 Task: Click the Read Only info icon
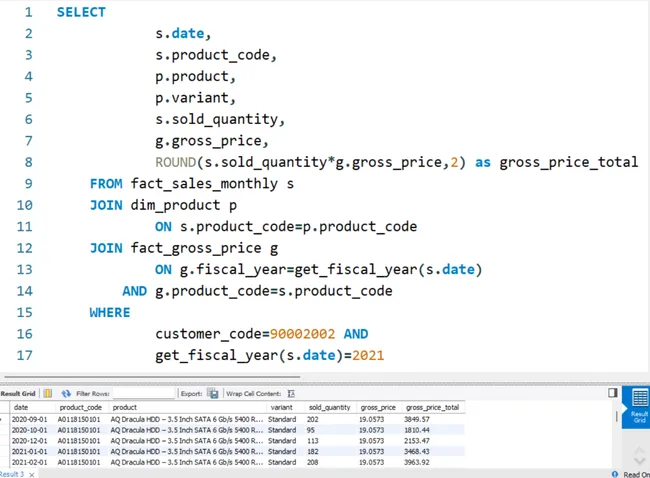[x=615, y=474]
